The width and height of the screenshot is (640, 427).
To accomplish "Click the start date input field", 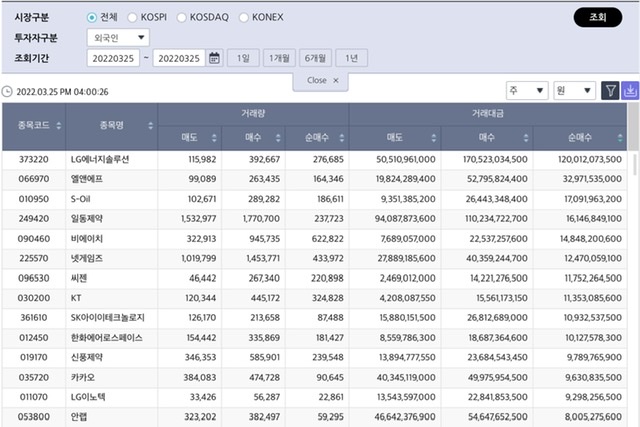I will 113,58.
